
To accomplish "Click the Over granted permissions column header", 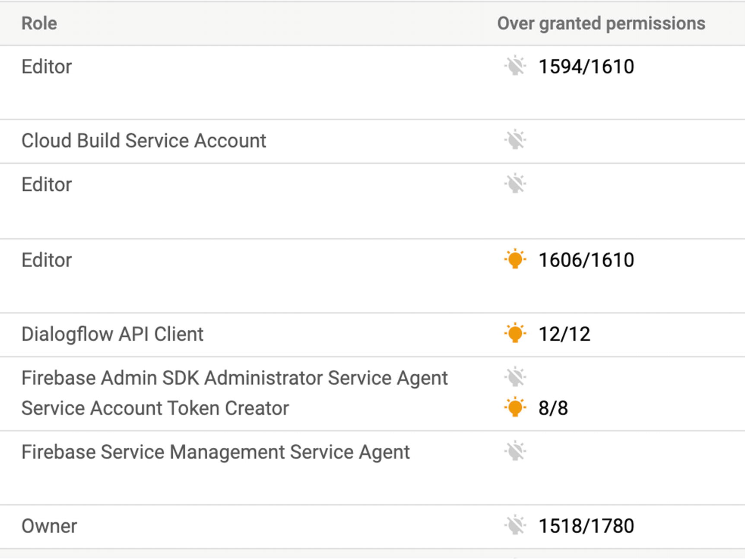I will (601, 23).
